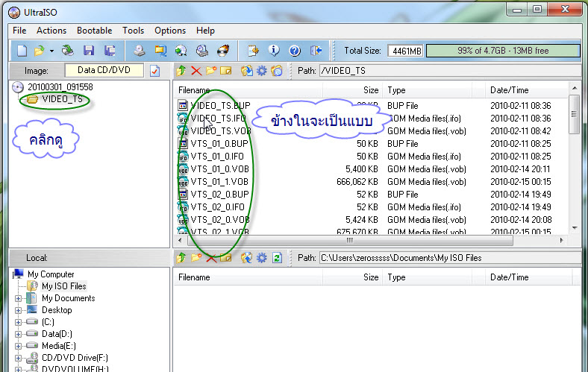
Task: Open the dropdown arrow next to Open icon
Action: [51, 51]
